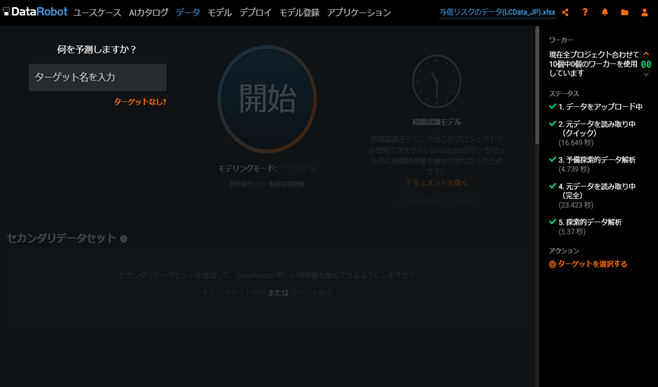
Task: Click the ターゲットなし? link
Action: 140,102
